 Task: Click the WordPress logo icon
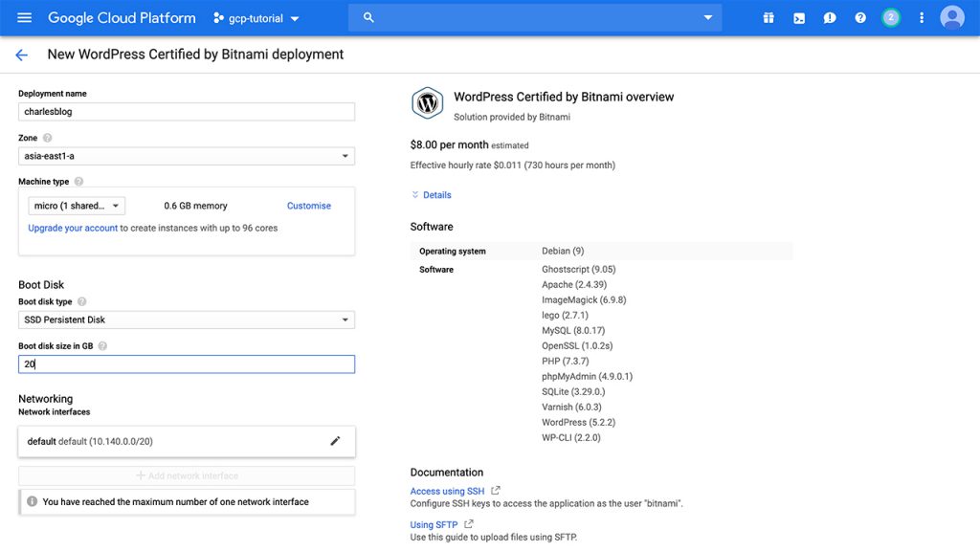tap(428, 102)
